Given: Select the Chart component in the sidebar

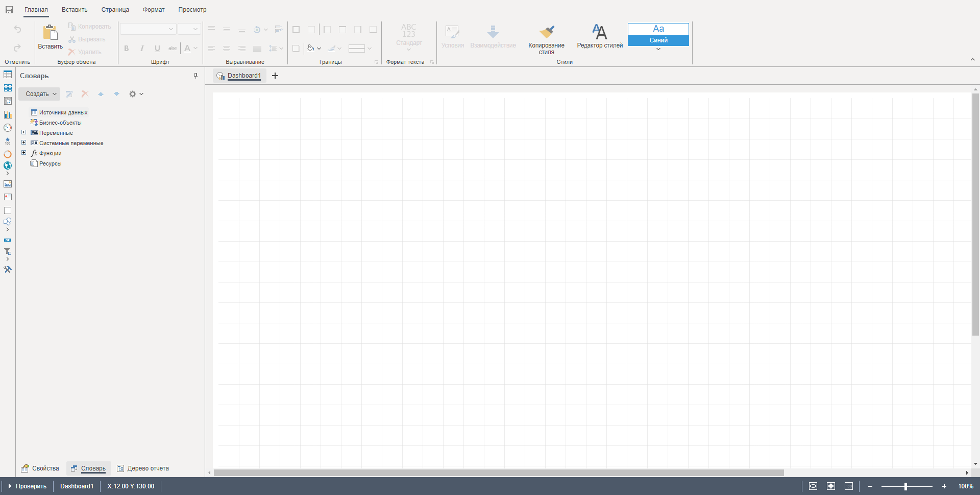Looking at the screenshot, I should tap(8, 114).
